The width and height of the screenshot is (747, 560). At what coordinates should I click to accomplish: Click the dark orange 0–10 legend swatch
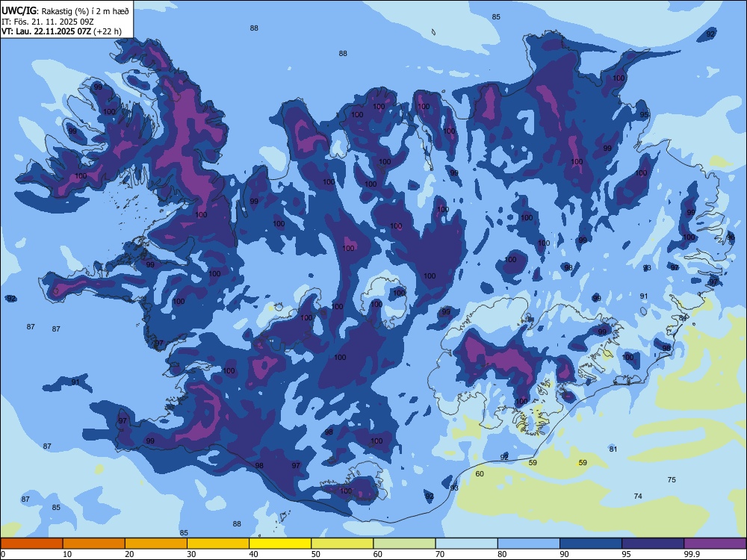pyautogui.click(x=31, y=544)
